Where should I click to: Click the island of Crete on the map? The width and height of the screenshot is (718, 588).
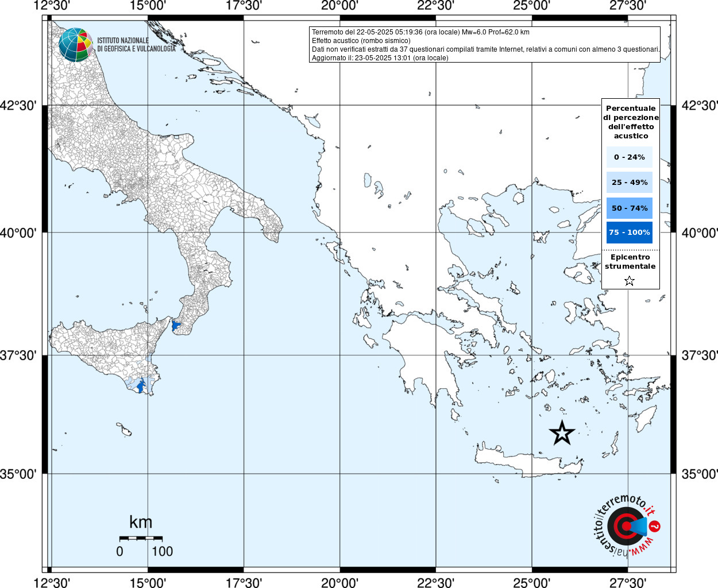point(528,461)
